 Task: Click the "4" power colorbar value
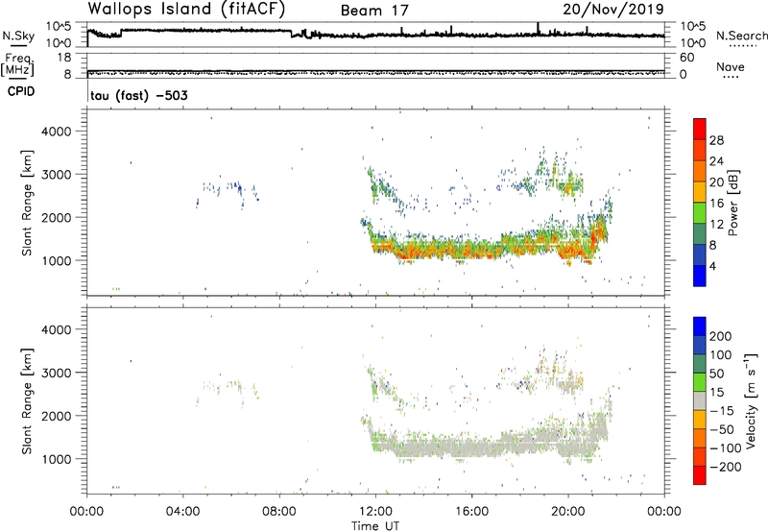(713, 266)
